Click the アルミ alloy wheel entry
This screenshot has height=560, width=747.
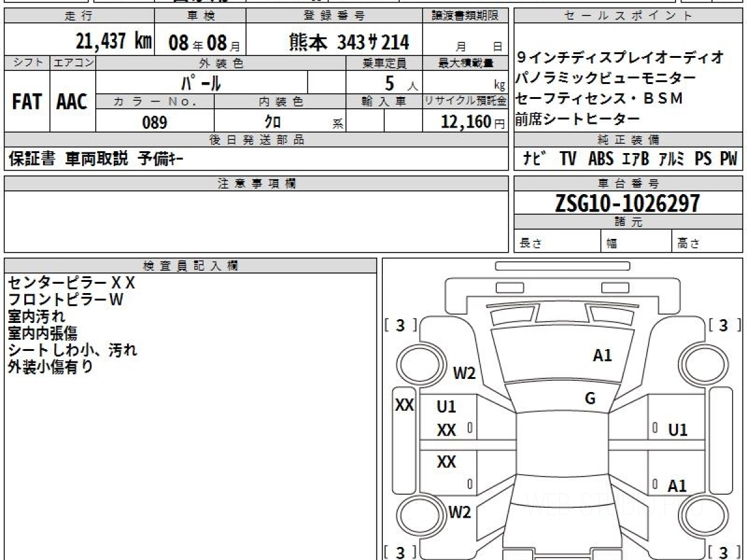pos(672,159)
